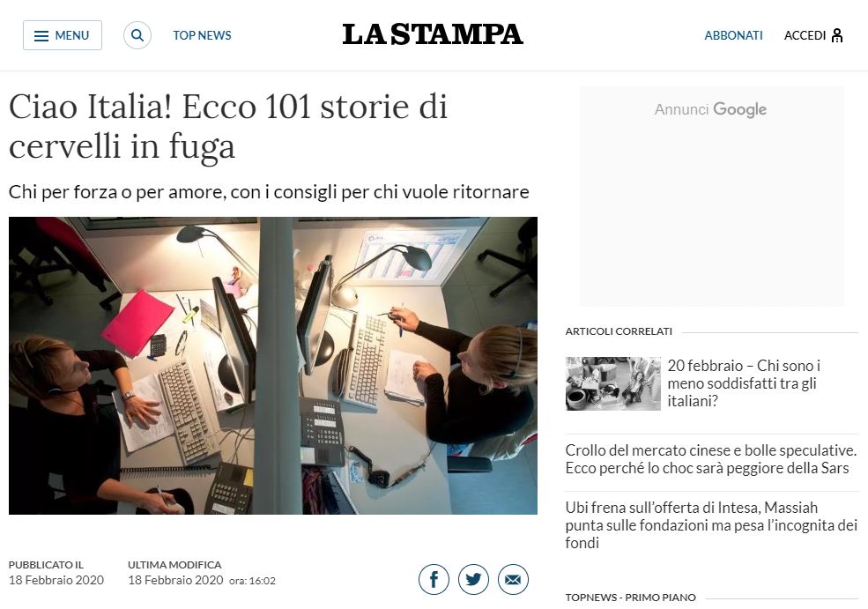
Task: Open '20 febbraio – Chi sono i meno soddisfatti' article
Action: click(744, 383)
